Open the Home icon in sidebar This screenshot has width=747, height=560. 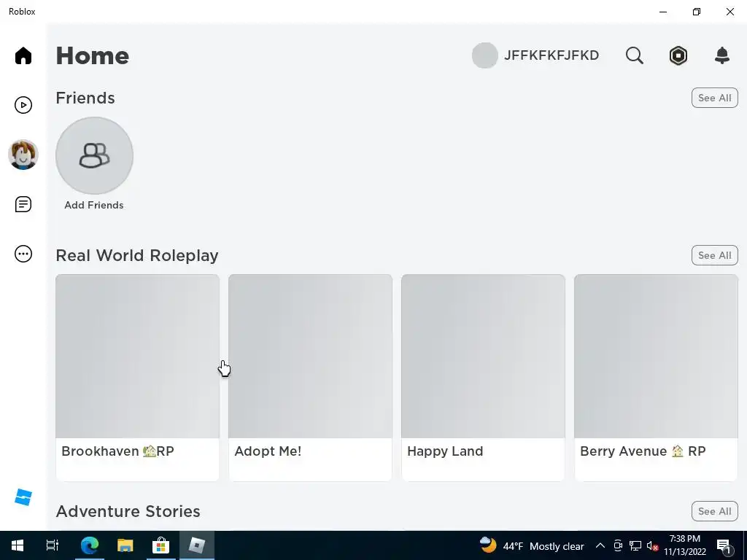pyautogui.click(x=23, y=55)
